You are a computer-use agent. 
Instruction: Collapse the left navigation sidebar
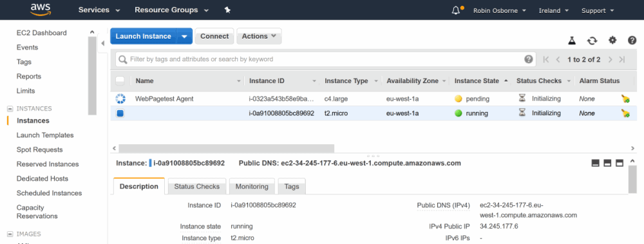tap(102, 44)
